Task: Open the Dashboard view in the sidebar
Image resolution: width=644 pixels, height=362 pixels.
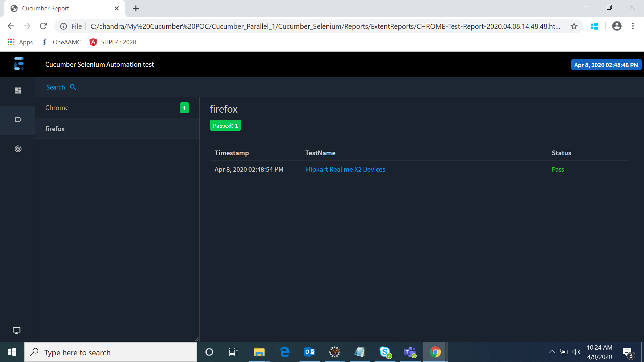Action: (x=18, y=90)
